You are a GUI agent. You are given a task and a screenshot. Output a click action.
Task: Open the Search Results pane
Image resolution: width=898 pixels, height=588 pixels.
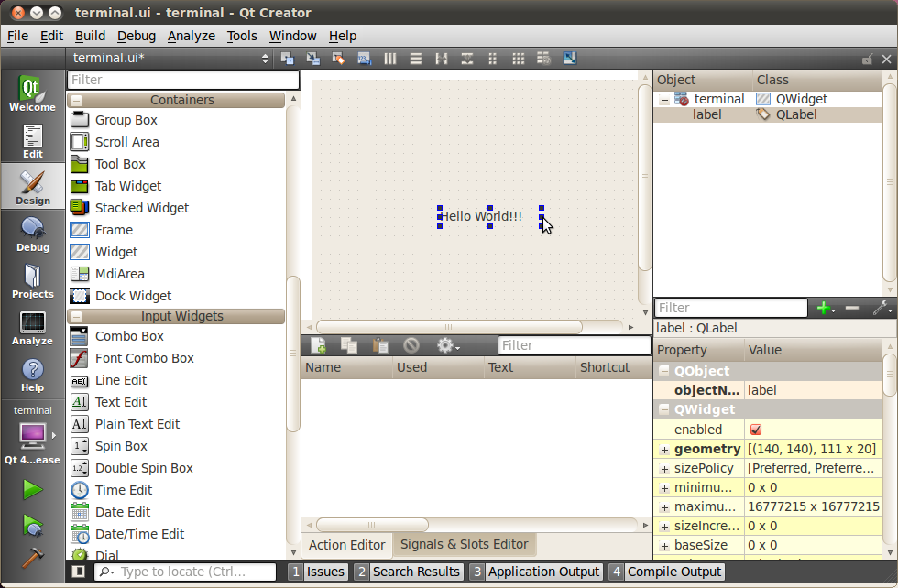(x=409, y=572)
